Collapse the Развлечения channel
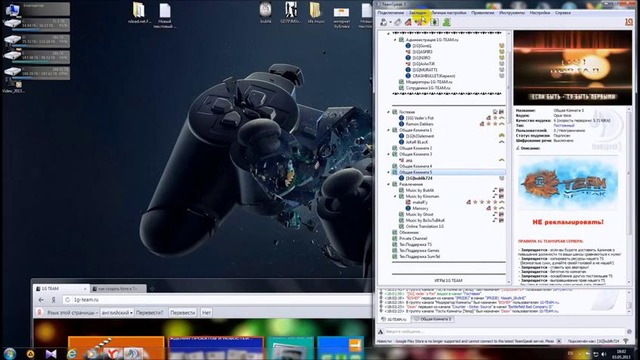 pos(389,184)
